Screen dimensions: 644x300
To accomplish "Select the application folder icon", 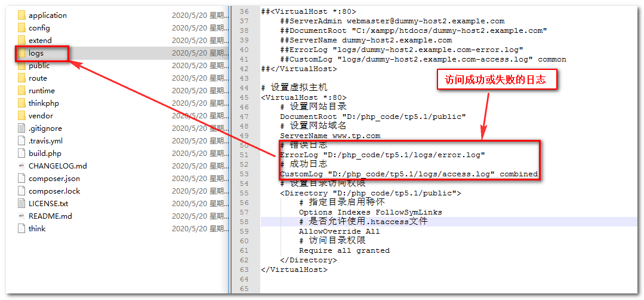I will pos(21,15).
